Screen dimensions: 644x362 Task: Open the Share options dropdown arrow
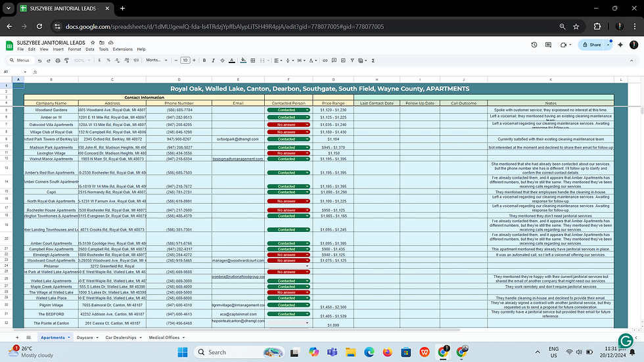609,45
